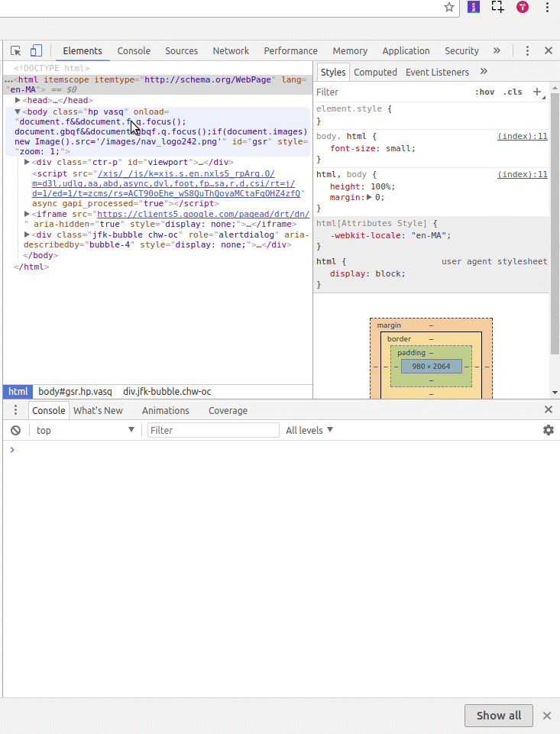This screenshot has height=734, width=560.
Task: Open the Computed styles tab
Action: coord(375,73)
